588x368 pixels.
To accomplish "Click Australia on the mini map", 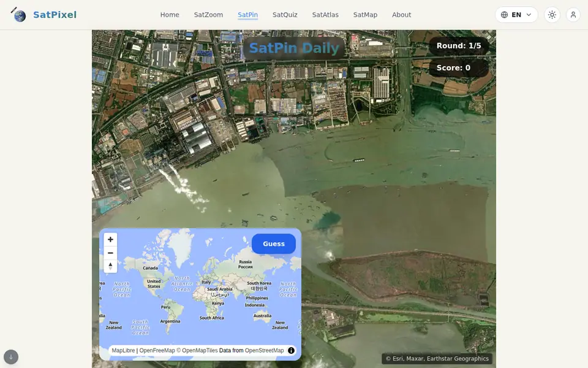I will [262, 316].
